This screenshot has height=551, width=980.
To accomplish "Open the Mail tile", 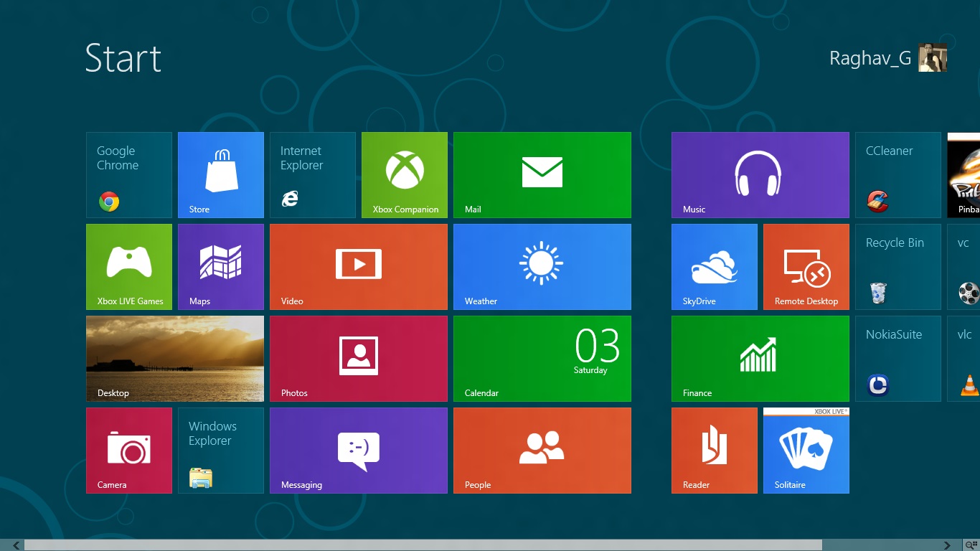I will [x=542, y=175].
